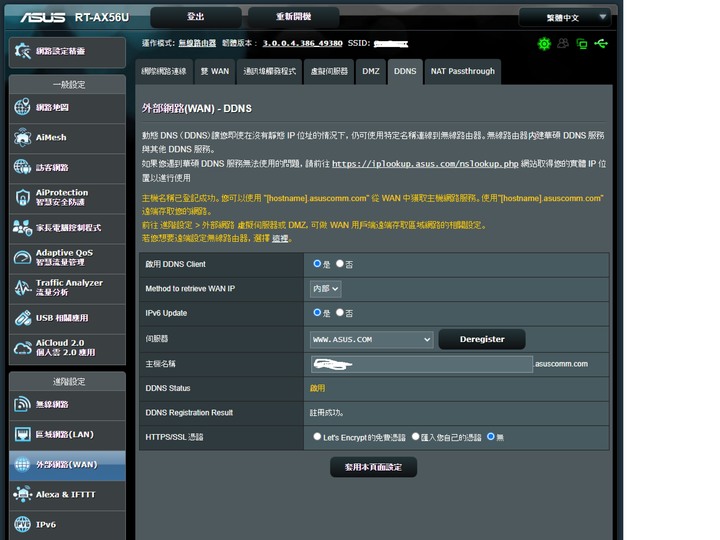Click the link in the yellow remote setup note
The height and width of the screenshot is (540, 720).
(x=280, y=238)
